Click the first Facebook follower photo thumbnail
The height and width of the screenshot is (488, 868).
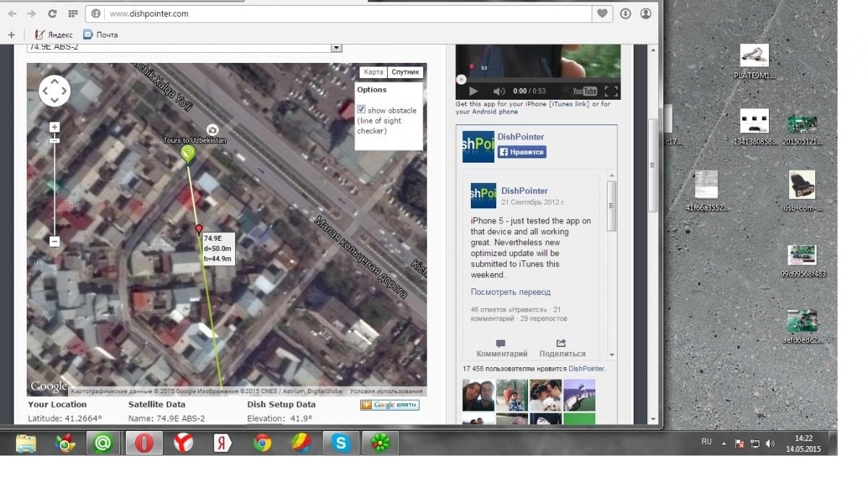tap(478, 395)
